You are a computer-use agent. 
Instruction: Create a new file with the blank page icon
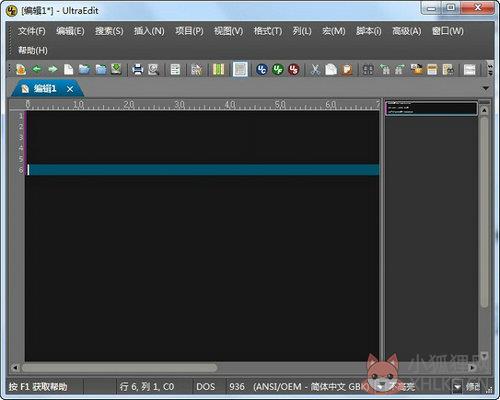click(69, 69)
